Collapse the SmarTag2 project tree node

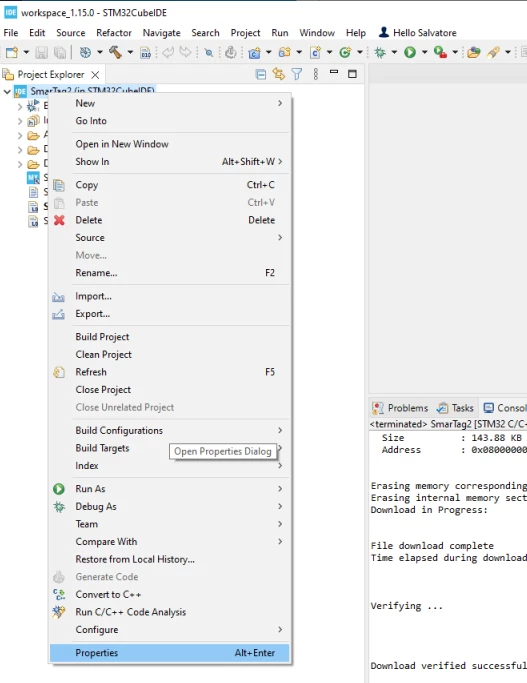pos(7,91)
